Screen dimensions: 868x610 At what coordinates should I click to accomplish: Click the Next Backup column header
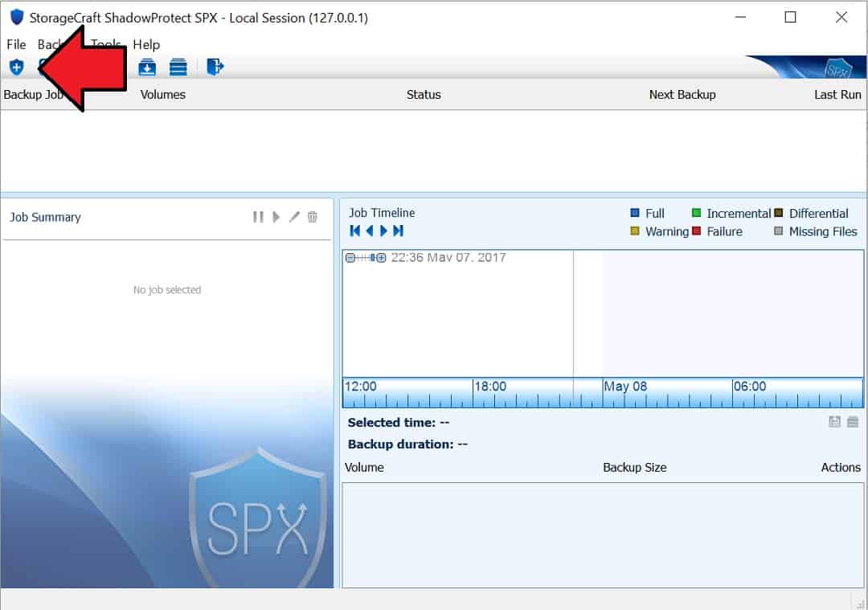pos(682,95)
